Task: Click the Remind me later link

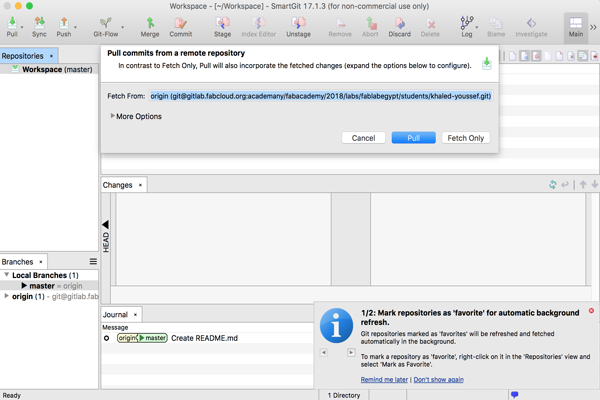Action: coord(384,379)
